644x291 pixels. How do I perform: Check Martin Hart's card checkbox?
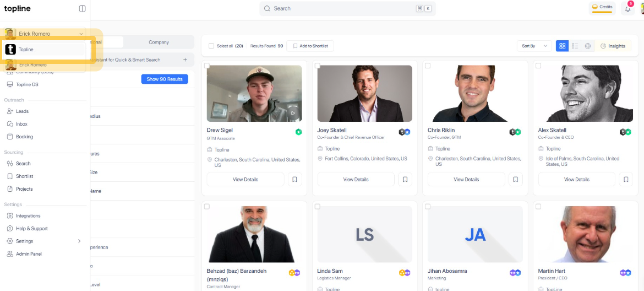click(538, 206)
